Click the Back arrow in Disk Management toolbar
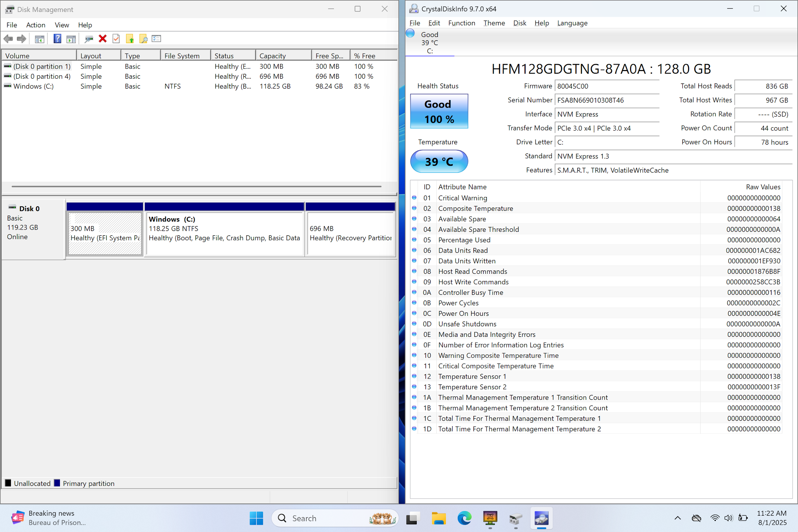Viewport: 798px width, 532px height. (8, 38)
